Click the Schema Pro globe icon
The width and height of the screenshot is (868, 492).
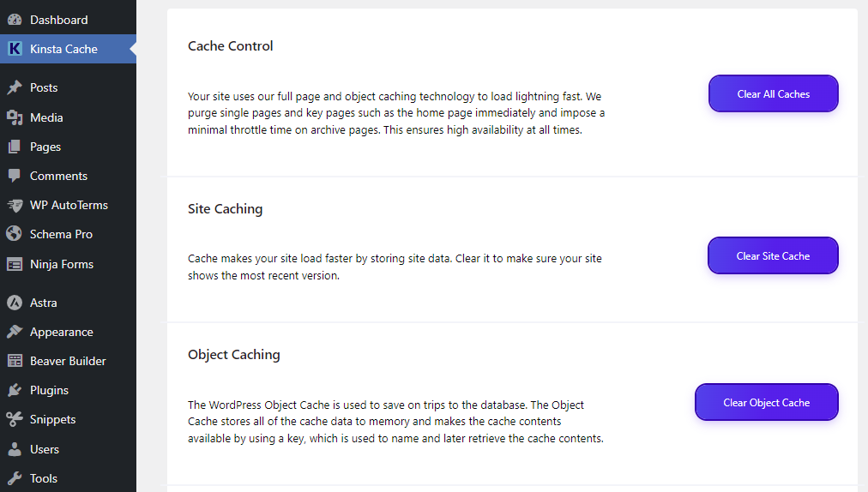tap(15, 234)
